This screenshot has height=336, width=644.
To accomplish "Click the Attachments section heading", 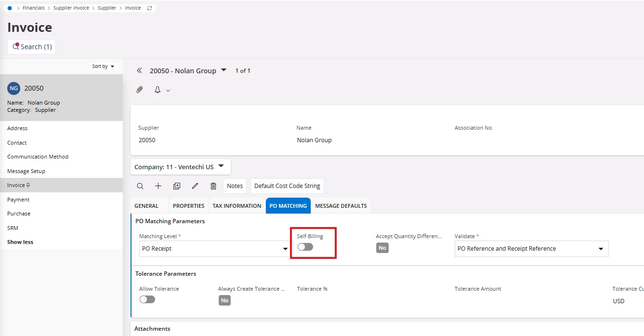I will click(152, 329).
